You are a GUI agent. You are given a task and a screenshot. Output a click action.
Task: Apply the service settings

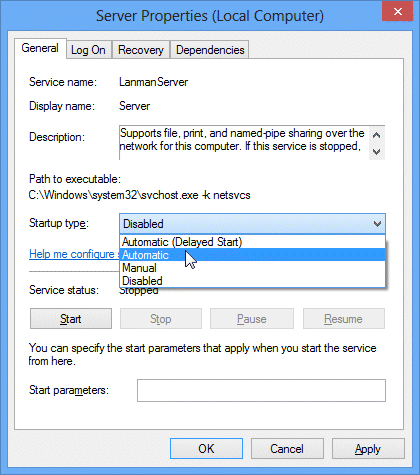[x=368, y=449]
